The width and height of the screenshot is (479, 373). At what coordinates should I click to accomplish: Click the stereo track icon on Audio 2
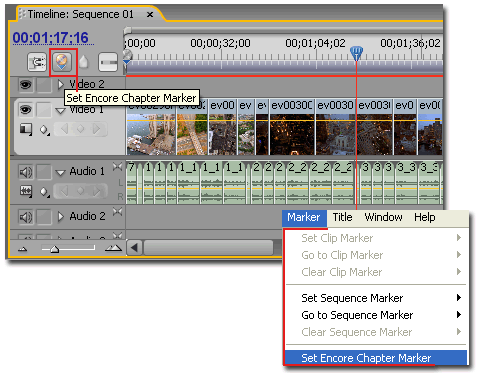pyautogui.click(x=117, y=212)
